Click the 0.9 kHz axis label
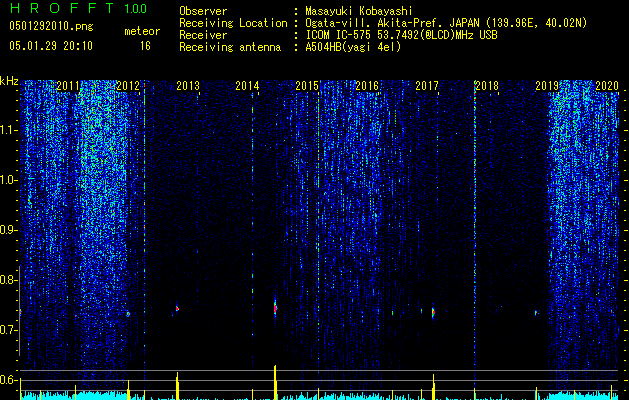The image size is (629, 400). (x=9, y=230)
